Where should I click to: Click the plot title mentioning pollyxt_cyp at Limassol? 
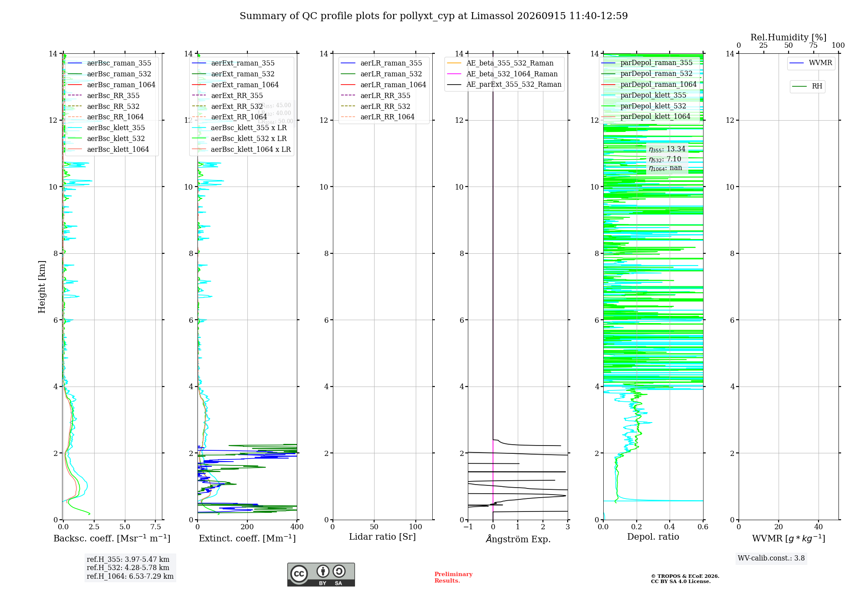[434, 16]
